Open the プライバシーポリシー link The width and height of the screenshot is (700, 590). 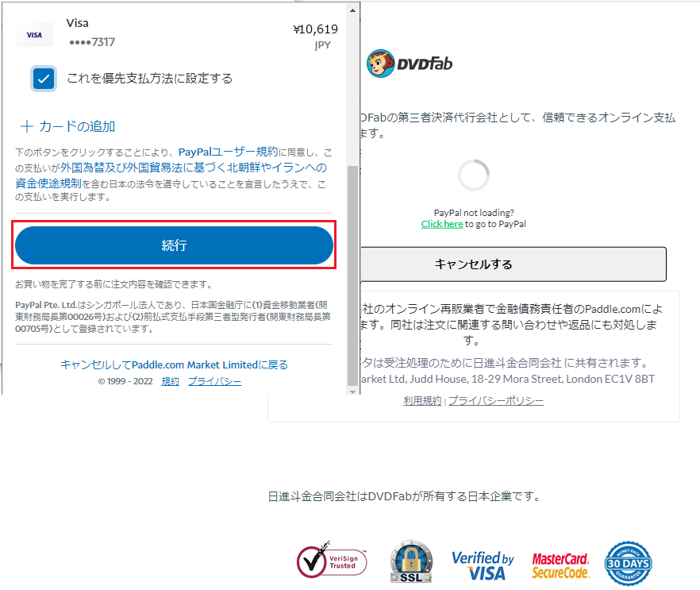pos(496,401)
